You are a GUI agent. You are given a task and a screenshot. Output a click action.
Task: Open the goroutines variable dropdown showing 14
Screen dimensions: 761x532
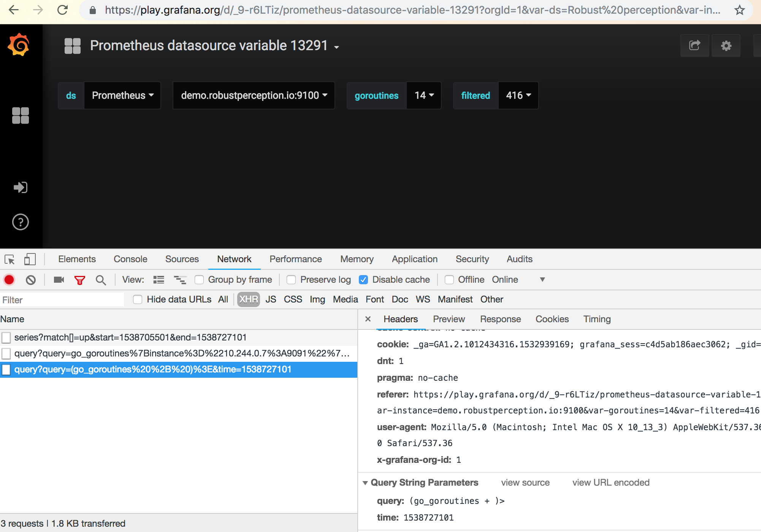click(424, 95)
